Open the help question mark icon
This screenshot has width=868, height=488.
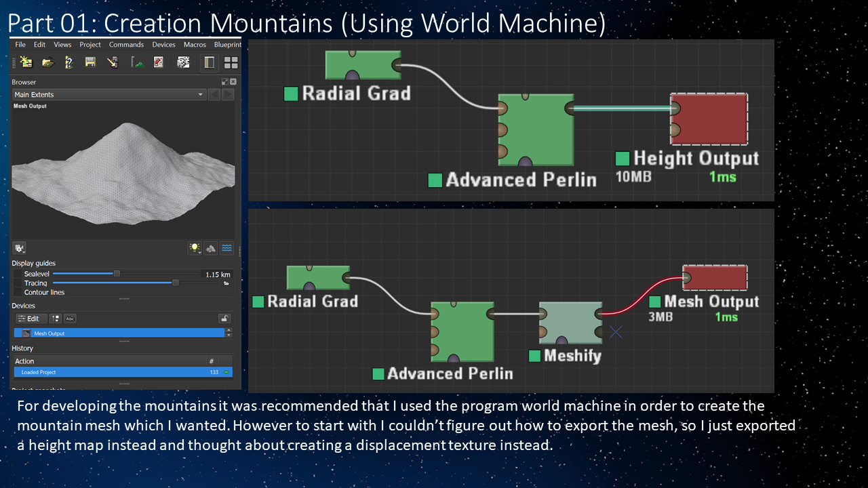coord(68,62)
